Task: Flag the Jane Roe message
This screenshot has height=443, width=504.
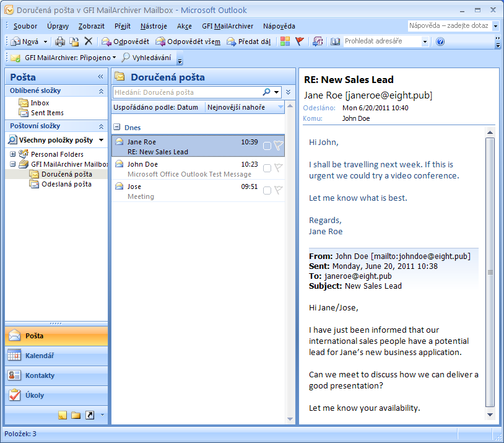Action: [279, 146]
